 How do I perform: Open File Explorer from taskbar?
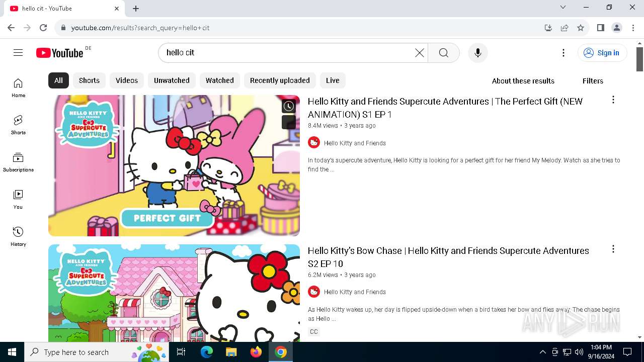(231, 352)
